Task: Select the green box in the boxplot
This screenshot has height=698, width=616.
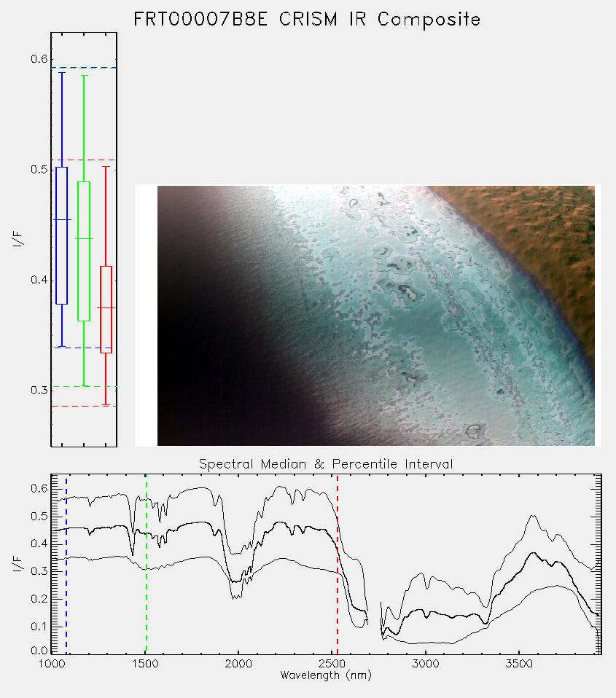Action: pos(84,251)
